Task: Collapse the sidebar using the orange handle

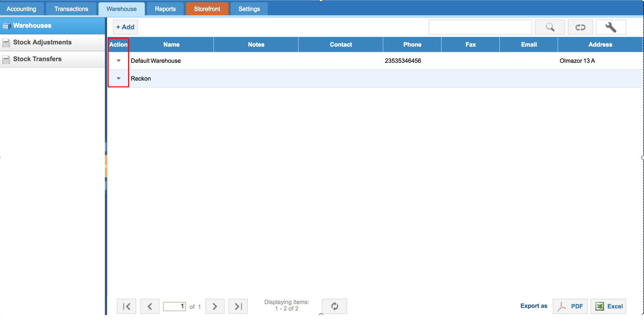Action: click(x=106, y=166)
